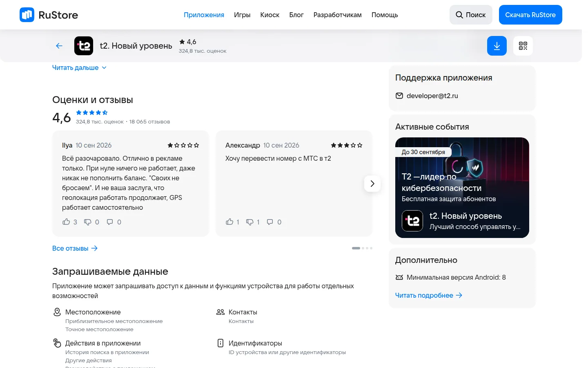Open Ilya's review card text
The image size is (588, 368).
pos(129,183)
